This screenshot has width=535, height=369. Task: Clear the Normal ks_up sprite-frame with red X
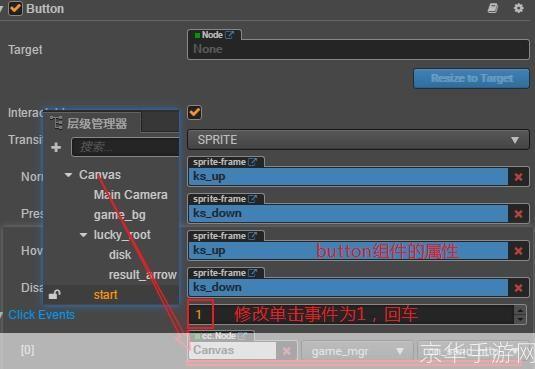[518, 177]
